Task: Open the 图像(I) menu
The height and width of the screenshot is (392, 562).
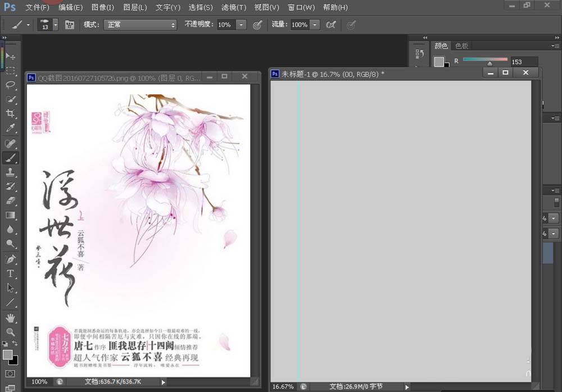Action: 103,7
